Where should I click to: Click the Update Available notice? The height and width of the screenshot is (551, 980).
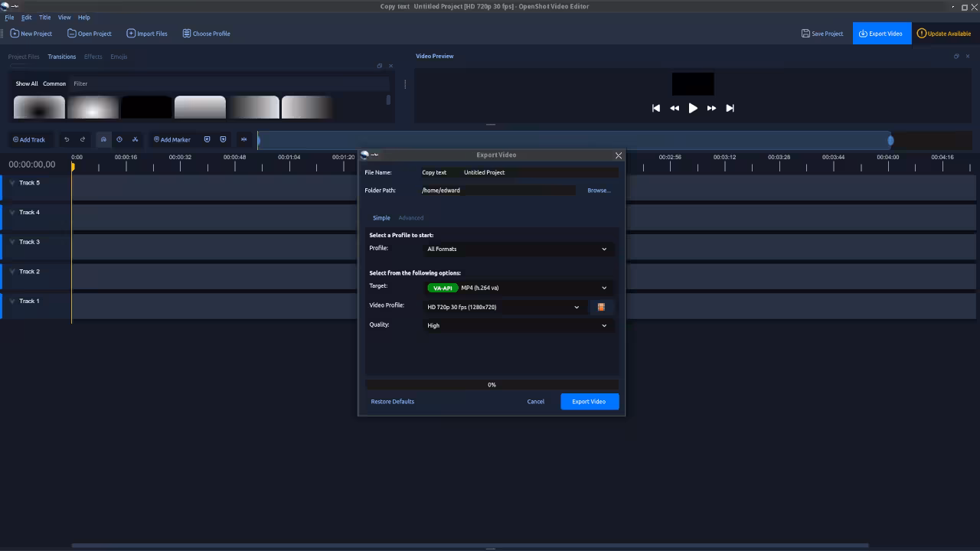point(944,34)
